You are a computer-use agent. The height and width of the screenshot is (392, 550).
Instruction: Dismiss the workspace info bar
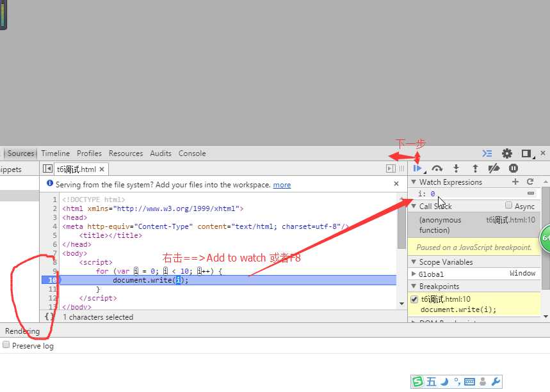396,184
